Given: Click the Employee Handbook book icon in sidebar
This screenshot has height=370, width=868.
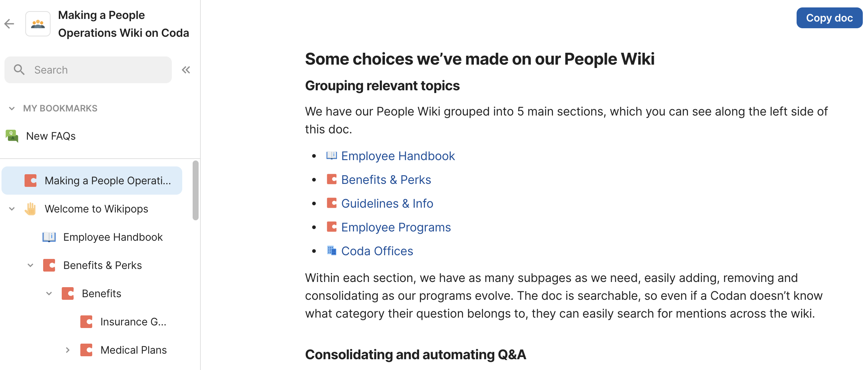Looking at the screenshot, I should pyautogui.click(x=49, y=237).
